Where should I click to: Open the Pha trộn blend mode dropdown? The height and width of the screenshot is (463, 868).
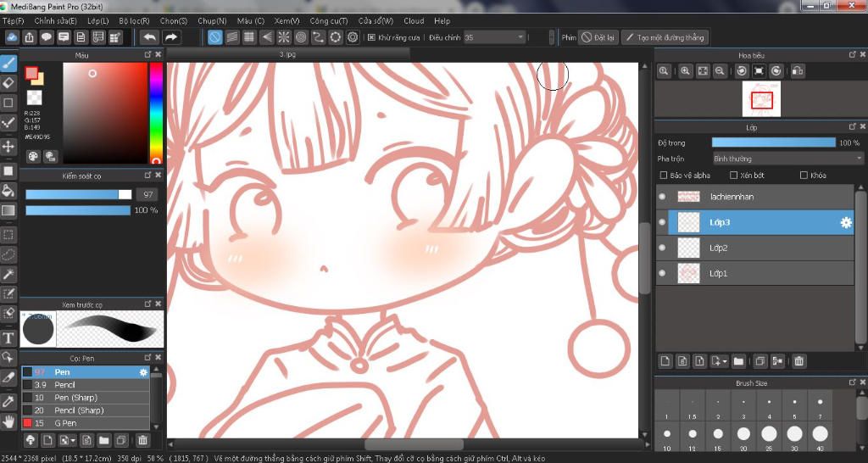tap(787, 159)
